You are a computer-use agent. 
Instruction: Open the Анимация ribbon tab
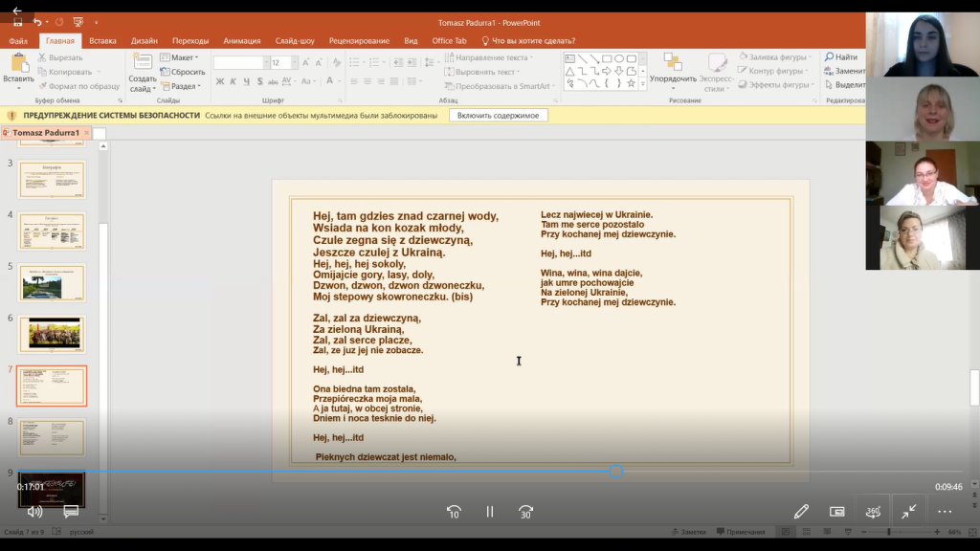[x=242, y=40]
